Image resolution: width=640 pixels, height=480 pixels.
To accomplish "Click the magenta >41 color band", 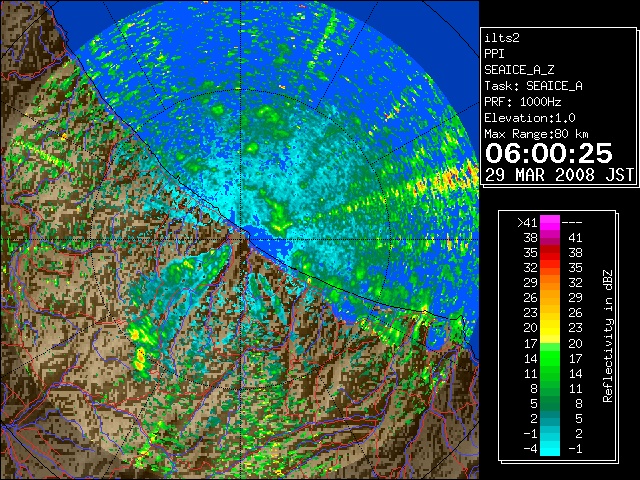I will [550, 222].
